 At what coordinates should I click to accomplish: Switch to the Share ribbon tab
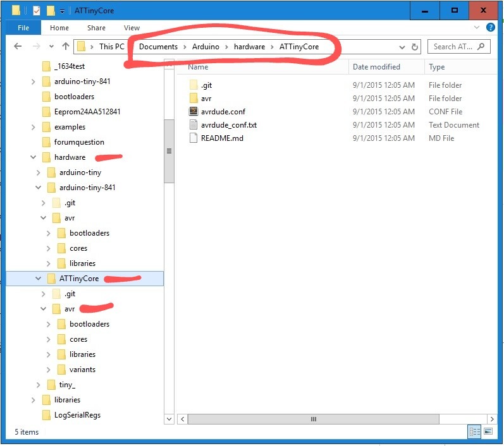96,28
